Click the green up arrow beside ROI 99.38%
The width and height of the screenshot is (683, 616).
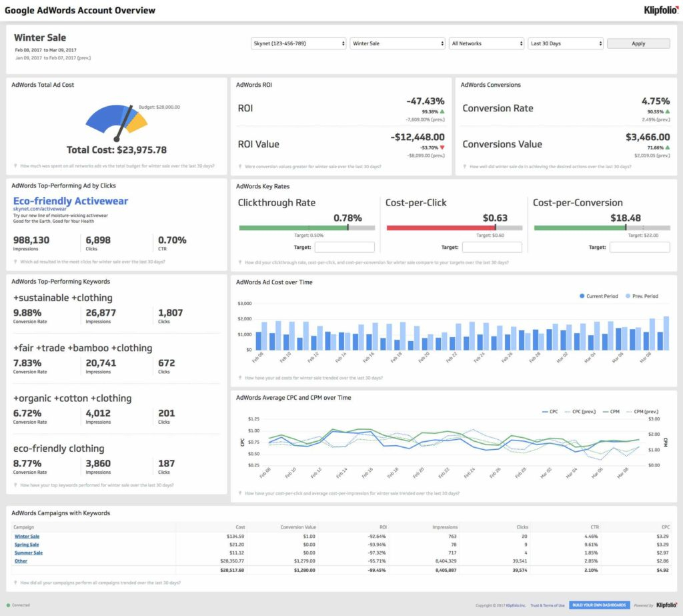[442, 112]
